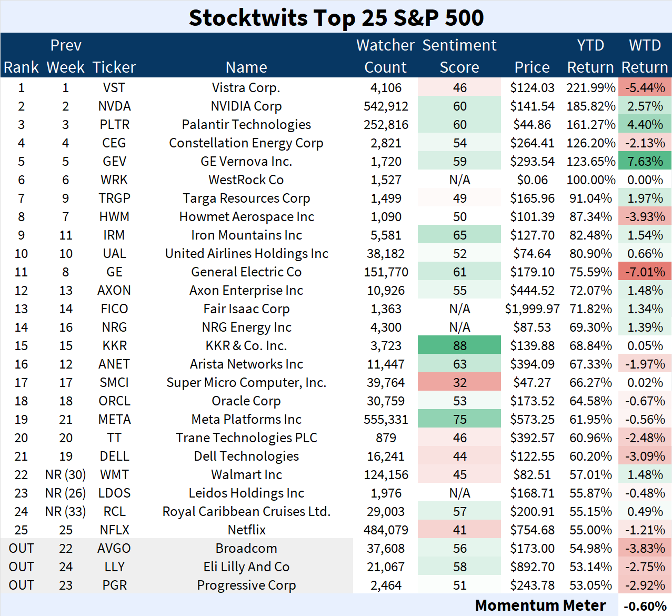
Task: Select the red sentiment score 32 cell
Action: click(x=459, y=383)
